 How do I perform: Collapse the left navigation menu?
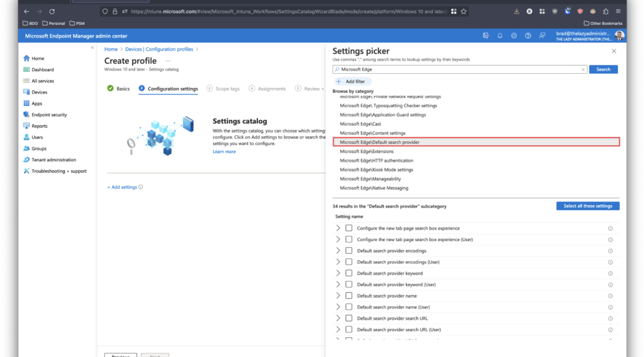tap(92, 48)
